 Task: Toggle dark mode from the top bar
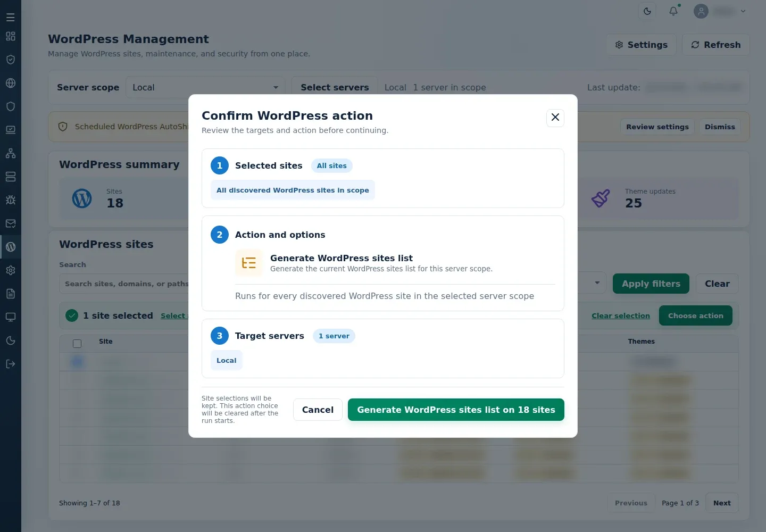coord(647,11)
